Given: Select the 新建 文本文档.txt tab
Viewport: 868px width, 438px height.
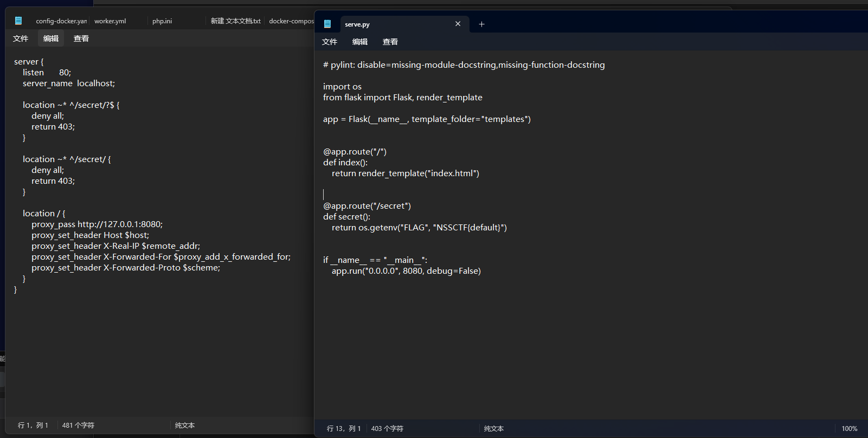Looking at the screenshot, I should click(235, 21).
